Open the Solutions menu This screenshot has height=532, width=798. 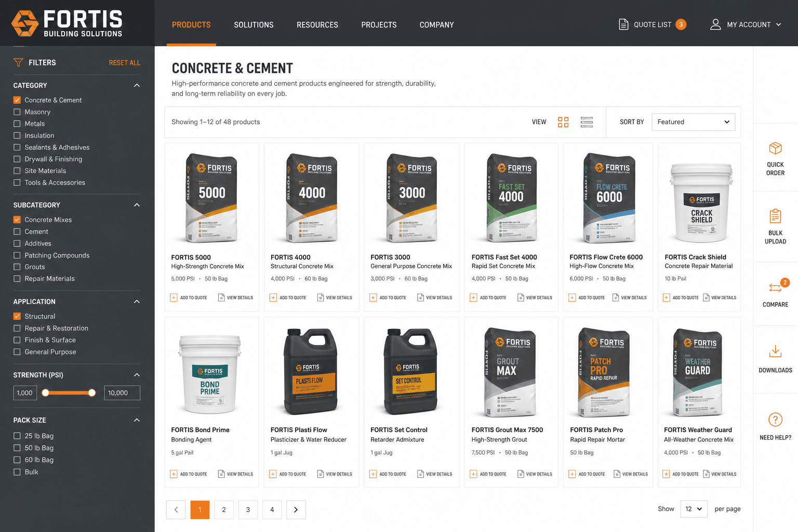[254, 25]
